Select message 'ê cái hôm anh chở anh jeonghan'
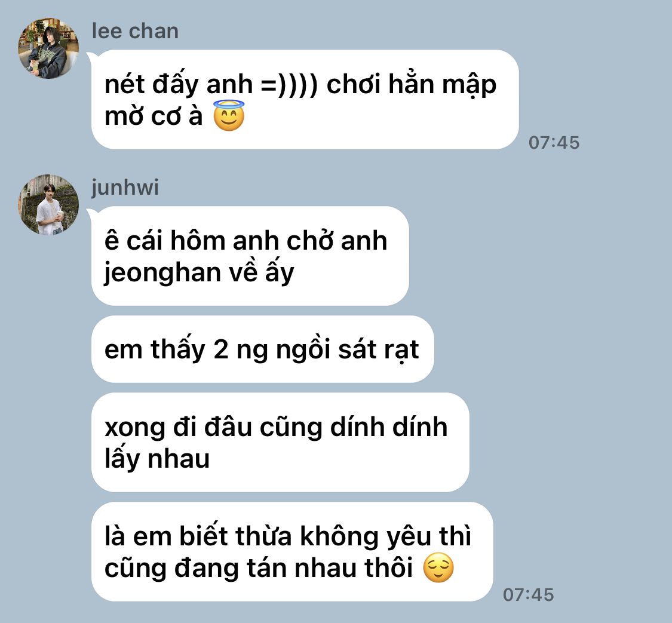The height and width of the screenshot is (623, 672). [x=250, y=256]
